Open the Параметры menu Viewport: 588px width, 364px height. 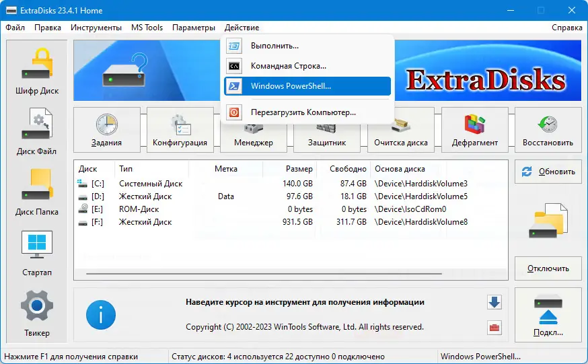point(194,28)
